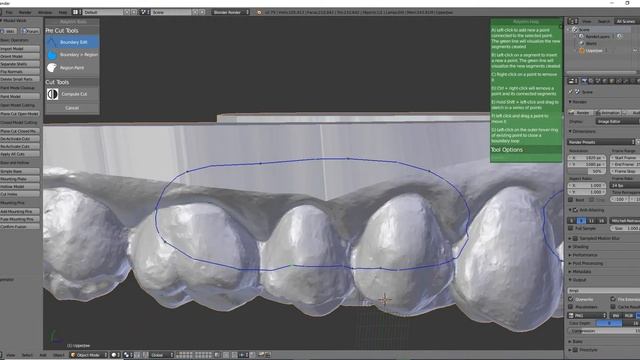This screenshot has height=360, width=640.
Task: Toggle the Border checkbox
Action: point(571,200)
